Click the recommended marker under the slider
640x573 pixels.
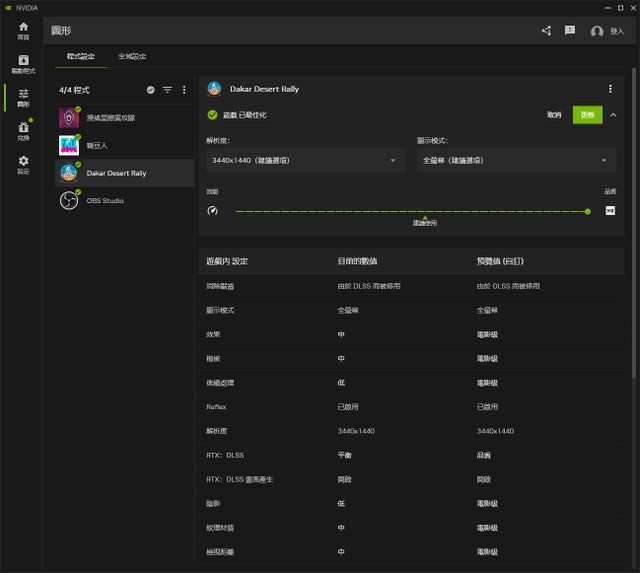425,221
